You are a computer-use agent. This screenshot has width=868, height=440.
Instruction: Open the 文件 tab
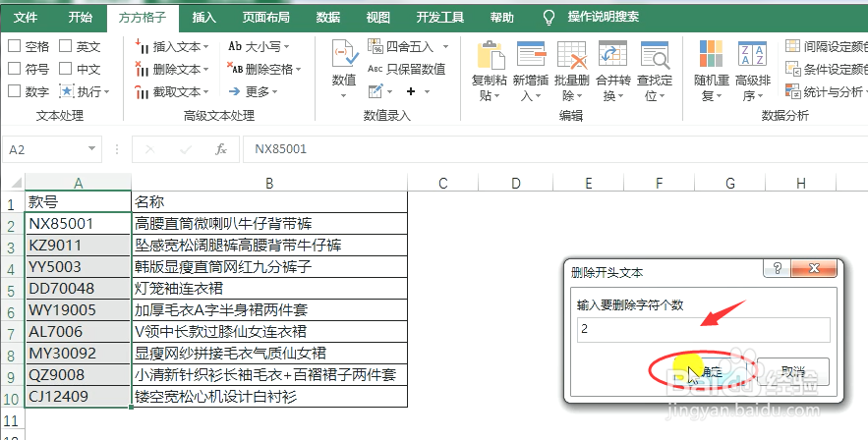pos(26,17)
